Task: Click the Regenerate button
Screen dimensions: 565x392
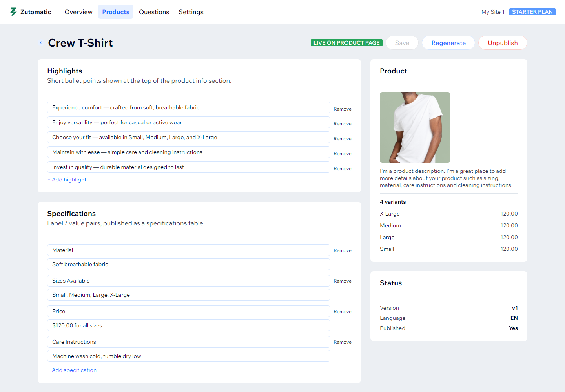Action: (448, 43)
